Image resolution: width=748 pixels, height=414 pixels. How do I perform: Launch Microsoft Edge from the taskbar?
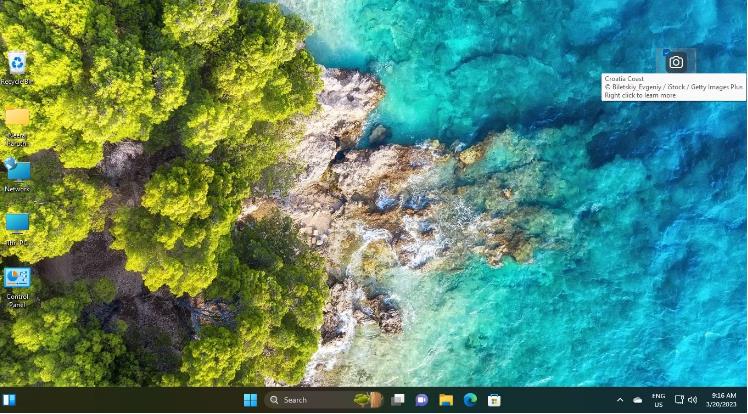click(x=470, y=400)
